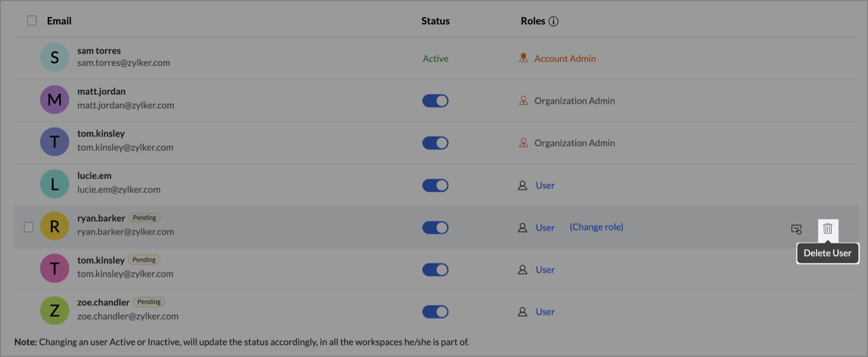Click matt.jordan's purple M avatar
The height and width of the screenshot is (357, 868).
55,100
